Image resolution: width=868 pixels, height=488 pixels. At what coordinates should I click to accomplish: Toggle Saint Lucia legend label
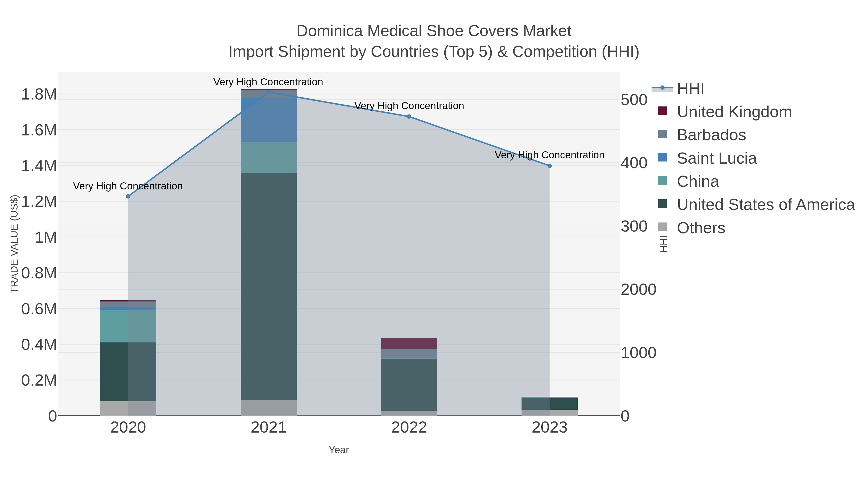[717, 158]
